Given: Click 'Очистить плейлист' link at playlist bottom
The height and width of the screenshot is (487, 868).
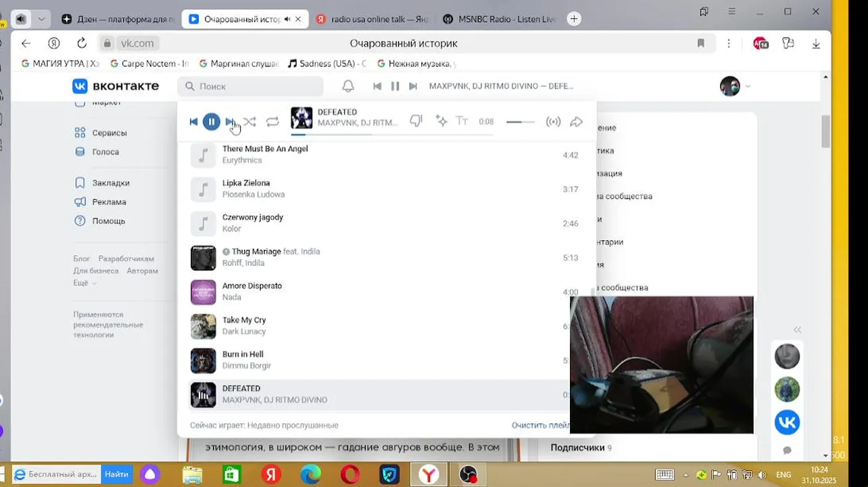Looking at the screenshot, I should pos(541,425).
